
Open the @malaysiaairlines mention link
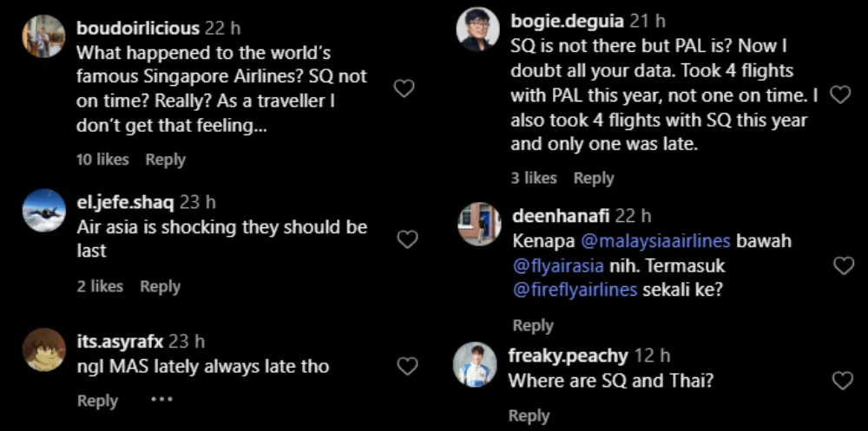click(655, 241)
